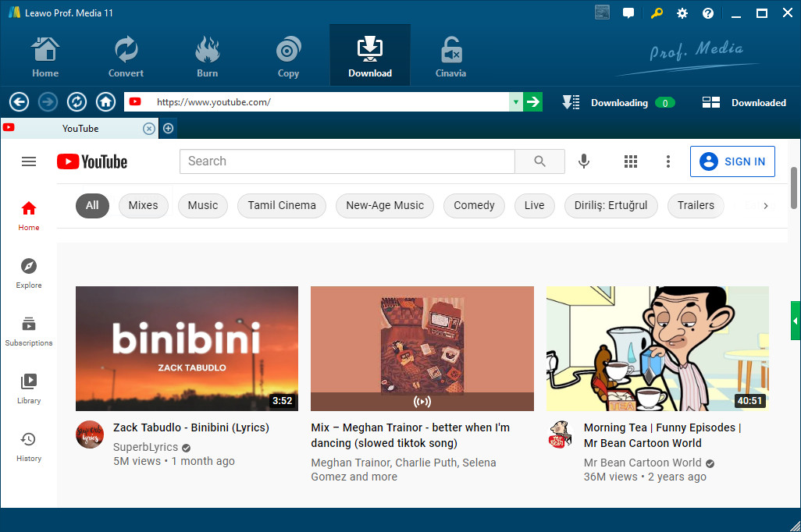Go back with the browser back arrow
This screenshot has width=801, height=532.
point(19,102)
